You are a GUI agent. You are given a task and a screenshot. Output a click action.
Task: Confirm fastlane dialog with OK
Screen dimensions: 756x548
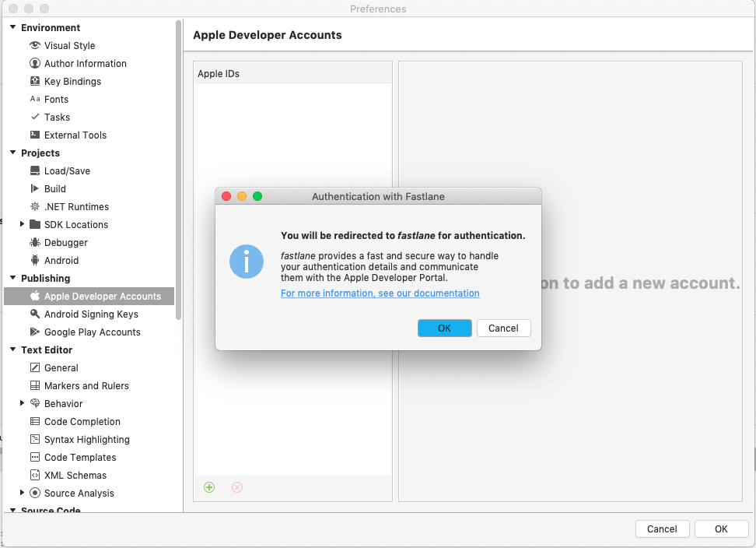445,328
